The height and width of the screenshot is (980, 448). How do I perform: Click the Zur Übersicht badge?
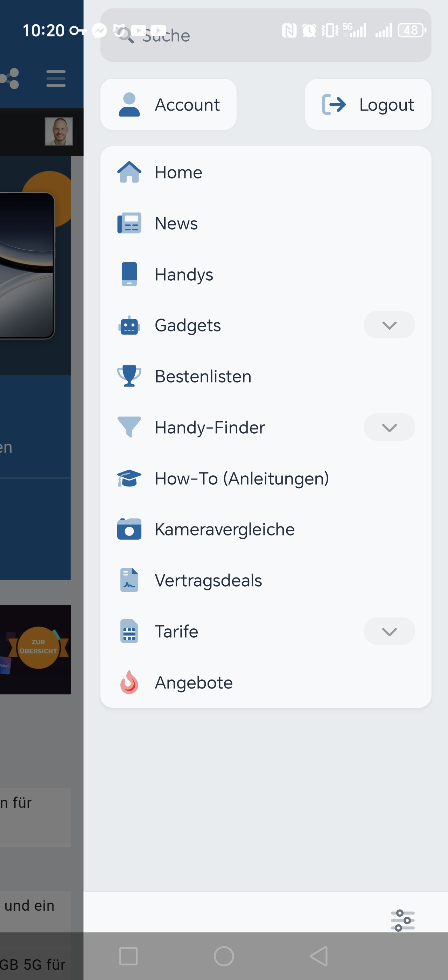point(38,647)
